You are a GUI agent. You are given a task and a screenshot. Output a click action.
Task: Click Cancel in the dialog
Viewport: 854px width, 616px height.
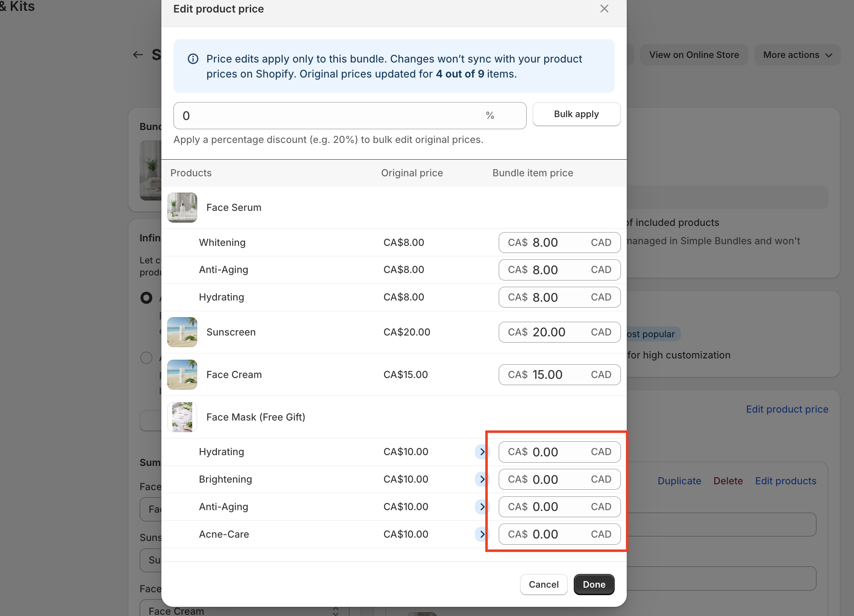coord(543,584)
